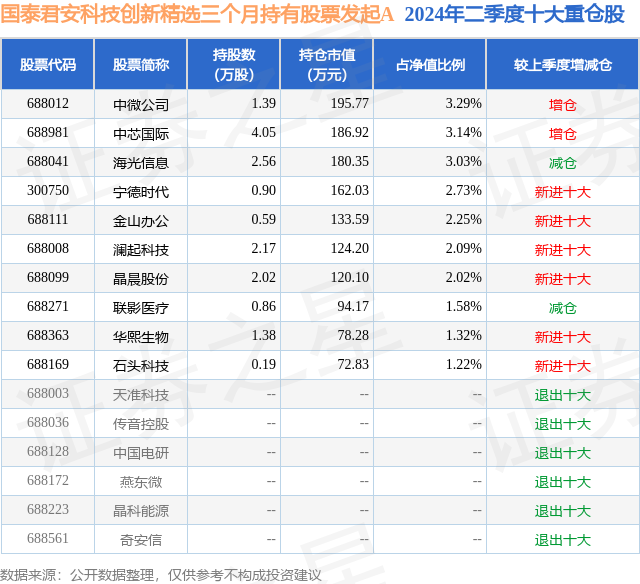Click holding value 195.77

tap(349, 104)
